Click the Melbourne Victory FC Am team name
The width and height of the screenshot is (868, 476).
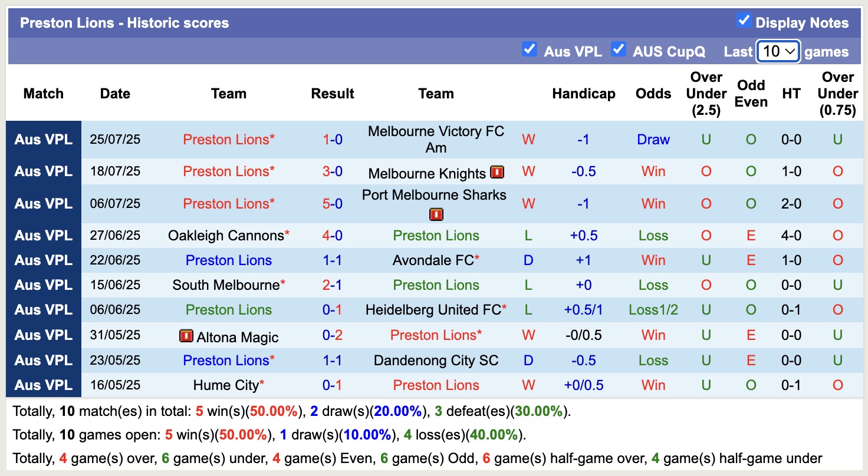(x=435, y=139)
